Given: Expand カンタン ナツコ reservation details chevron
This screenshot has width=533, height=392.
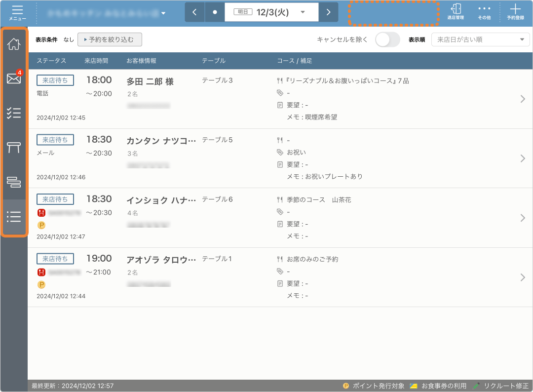Looking at the screenshot, I should point(523,158).
